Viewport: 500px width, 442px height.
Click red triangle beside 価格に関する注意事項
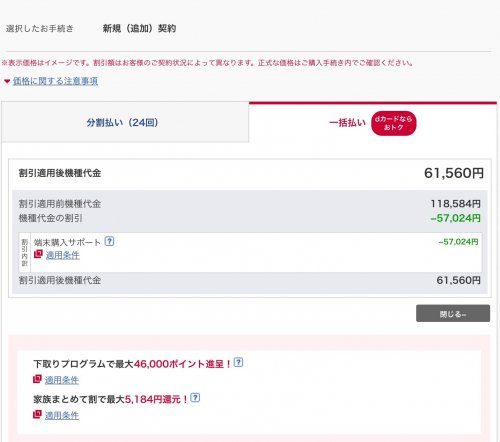click(7, 81)
